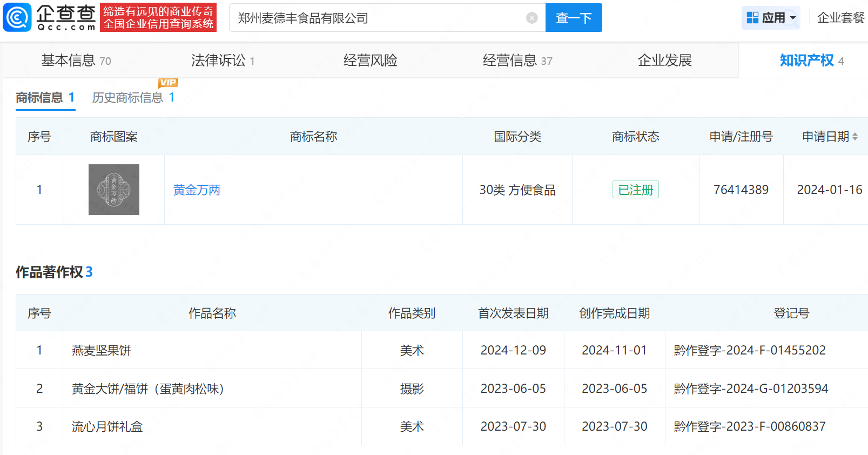Click the 查一下 search button

pos(573,18)
